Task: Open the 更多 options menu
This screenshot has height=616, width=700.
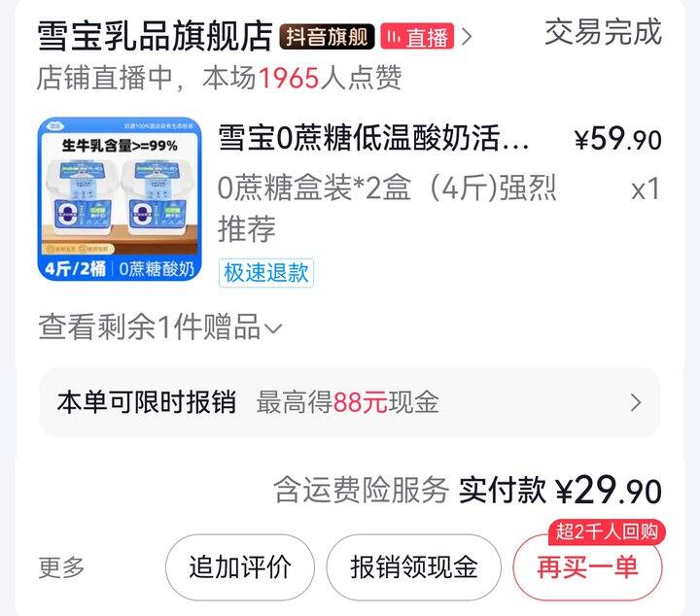Action: (61, 567)
